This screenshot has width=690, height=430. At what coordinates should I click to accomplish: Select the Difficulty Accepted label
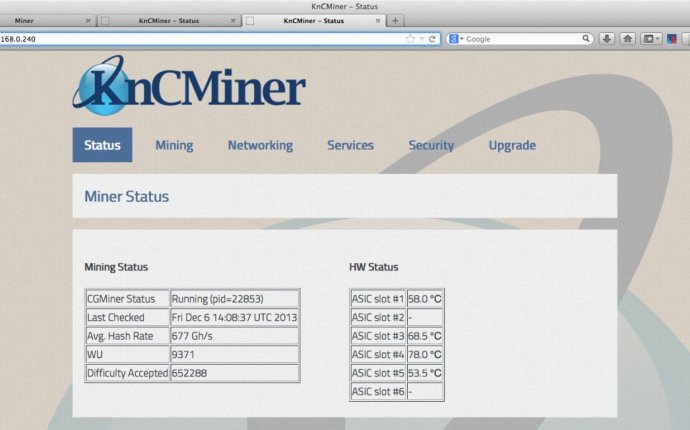(x=127, y=373)
